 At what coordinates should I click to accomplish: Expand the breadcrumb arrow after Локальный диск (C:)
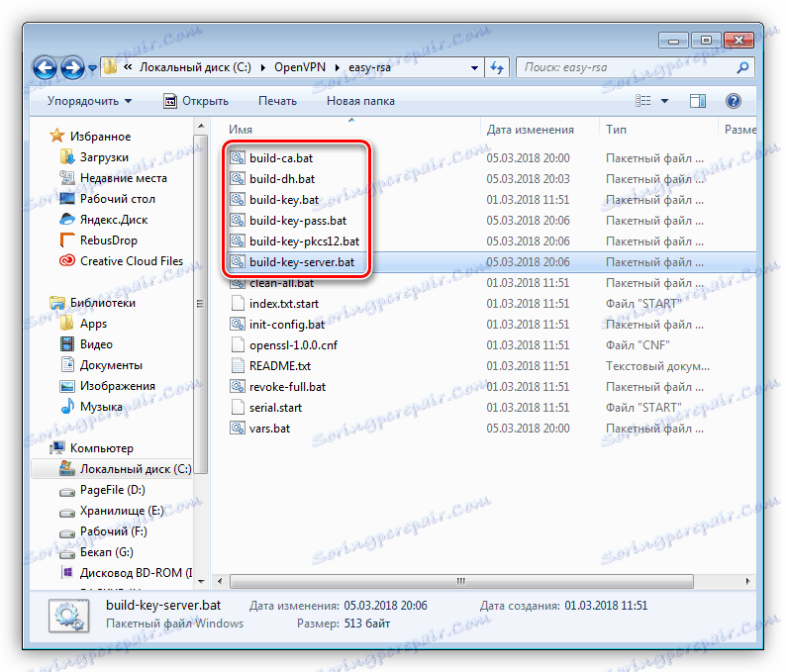coord(262,67)
